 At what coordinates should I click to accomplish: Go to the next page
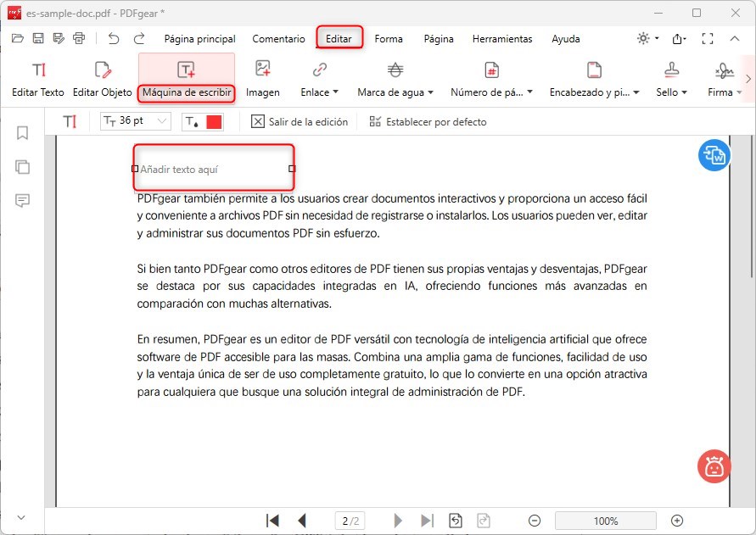pos(398,521)
